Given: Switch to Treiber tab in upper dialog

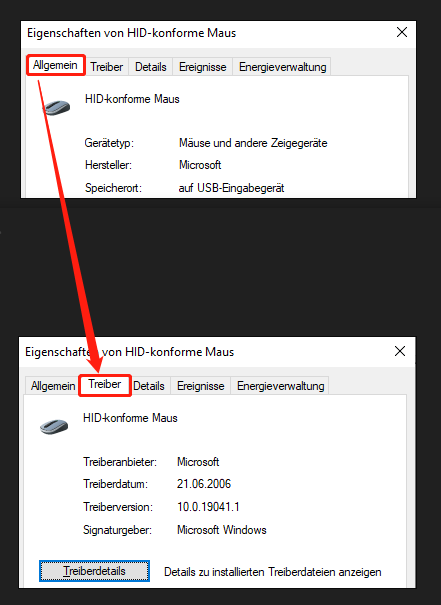Looking at the screenshot, I should click(x=106, y=67).
